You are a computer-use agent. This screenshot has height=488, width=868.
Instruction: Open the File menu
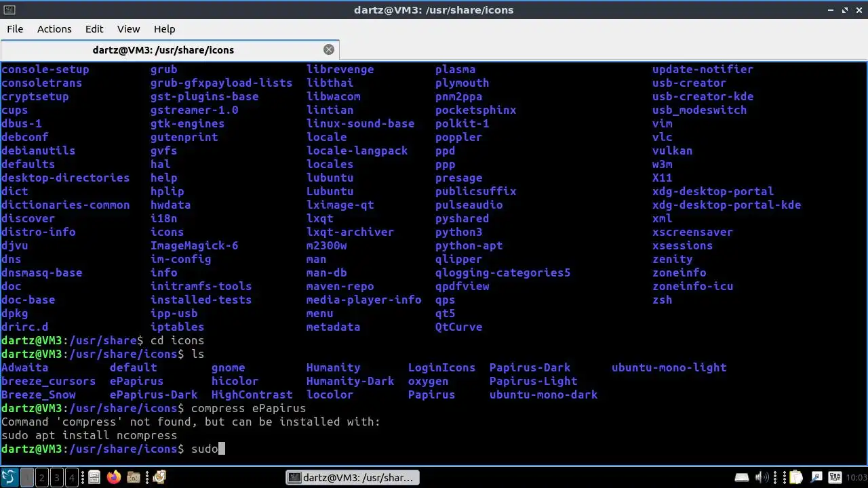15,28
